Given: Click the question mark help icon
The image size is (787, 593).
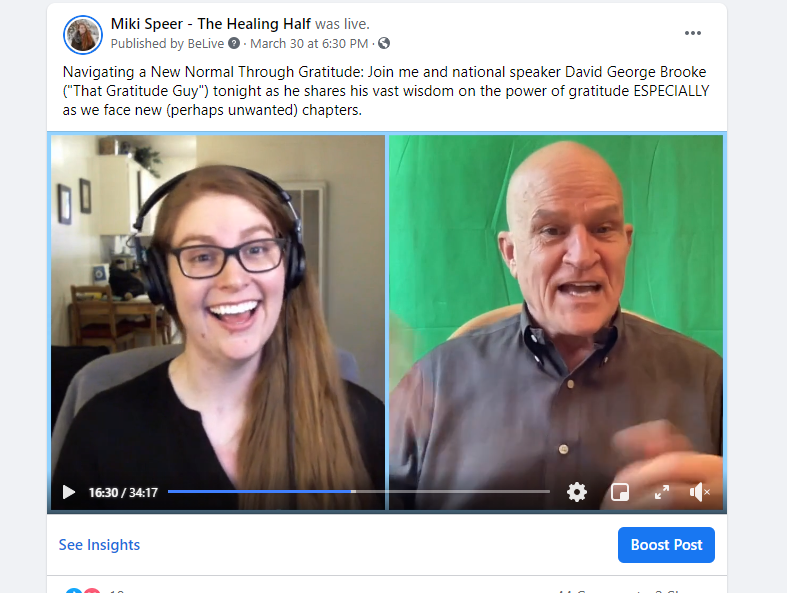Looking at the screenshot, I should point(234,44).
